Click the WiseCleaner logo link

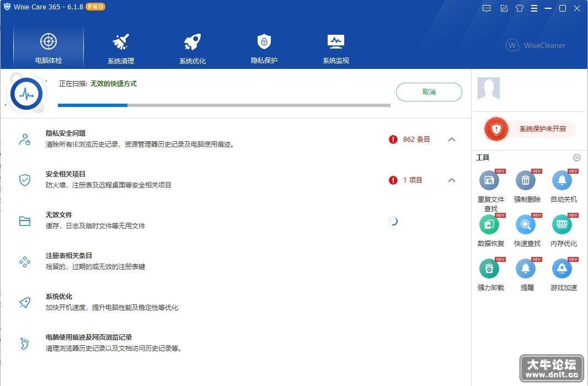[x=535, y=45]
